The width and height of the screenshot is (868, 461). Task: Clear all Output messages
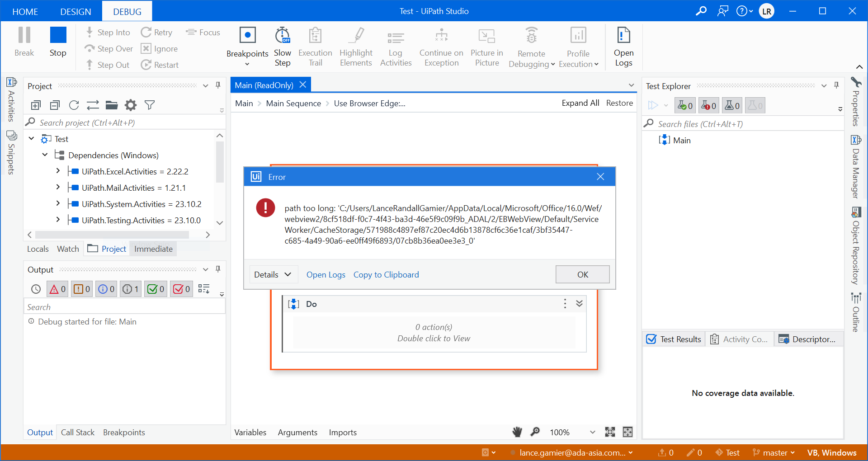click(204, 289)
